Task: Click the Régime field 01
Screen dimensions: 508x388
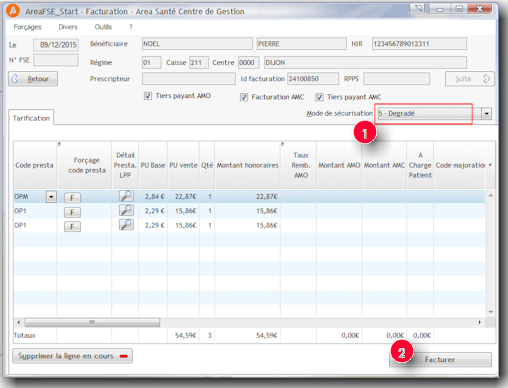Action: pyautogui.click(x=151, y=63)
